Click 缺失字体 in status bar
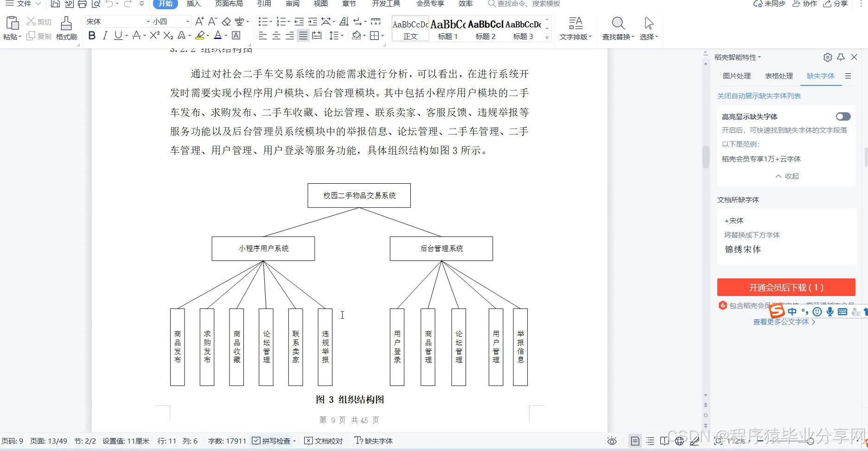This screenshot has width=868, height=451. click(374, 441)
